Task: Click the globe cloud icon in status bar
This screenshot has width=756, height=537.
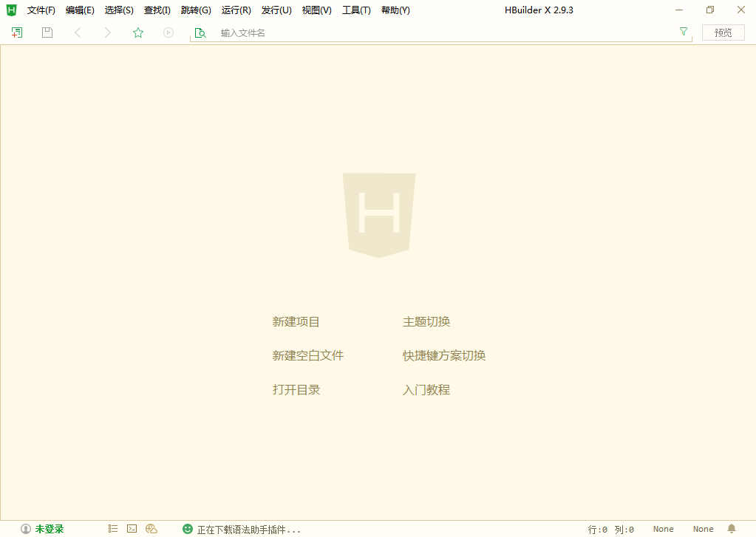Action: point(151,529)
